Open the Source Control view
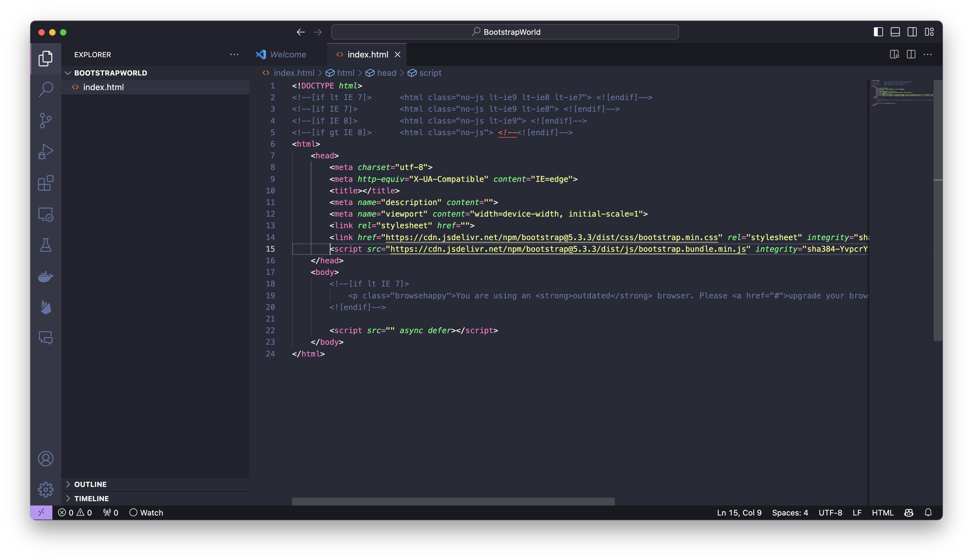The height and width of the screenshot is (560, 973). tap(46, 120)
